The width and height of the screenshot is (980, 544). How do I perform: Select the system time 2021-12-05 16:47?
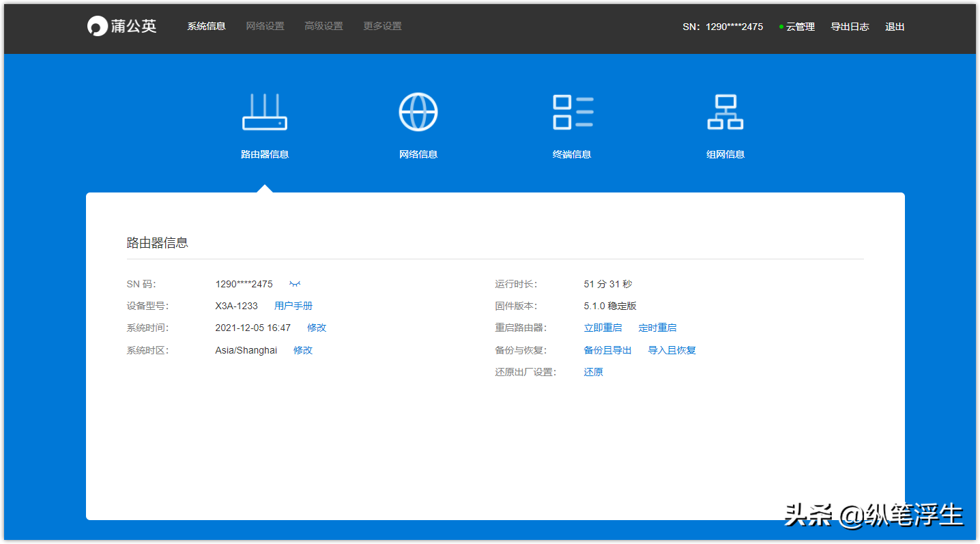(x=253, y=328)
